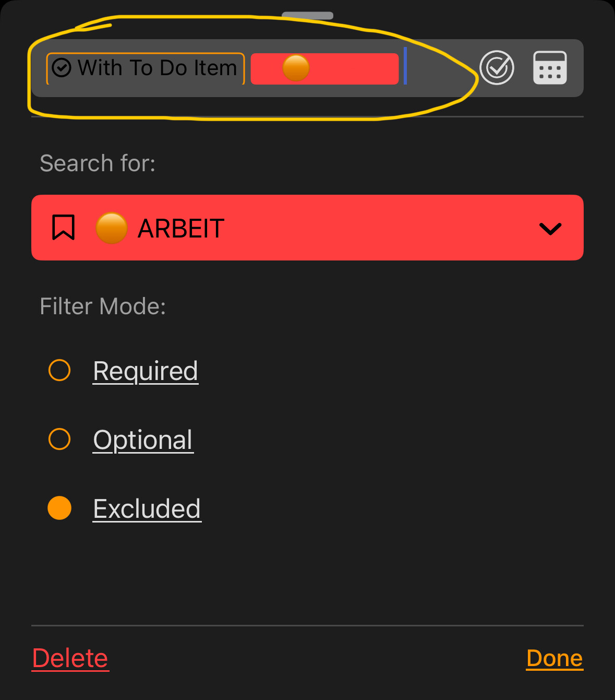Click the orange circle emoji beside ARBEIT

[112, 228]
